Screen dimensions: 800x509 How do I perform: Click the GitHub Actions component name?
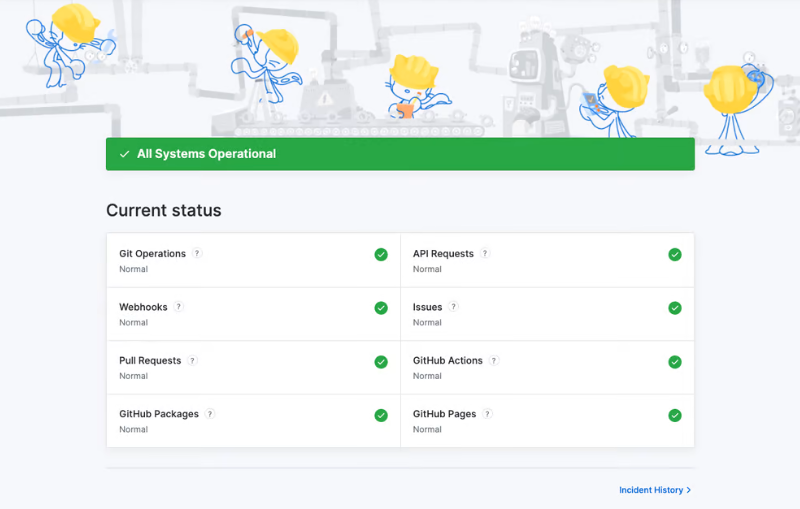pyautogui.click(x=447, y=361)
